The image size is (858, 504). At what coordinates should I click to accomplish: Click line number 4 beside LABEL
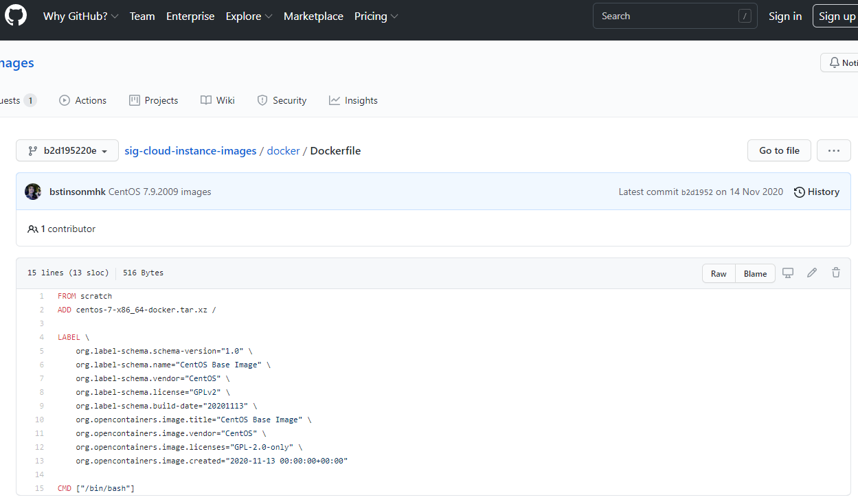[x=41, y=337]
